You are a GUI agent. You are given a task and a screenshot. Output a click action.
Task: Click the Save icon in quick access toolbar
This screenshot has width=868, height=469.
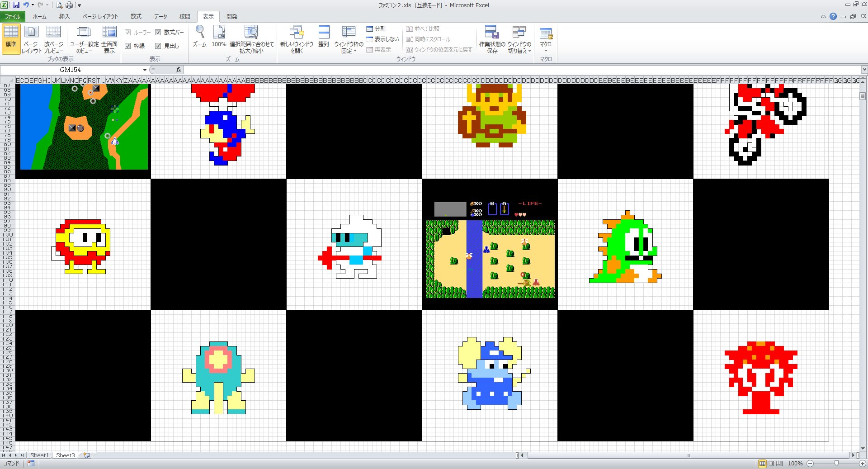point(16,5)
